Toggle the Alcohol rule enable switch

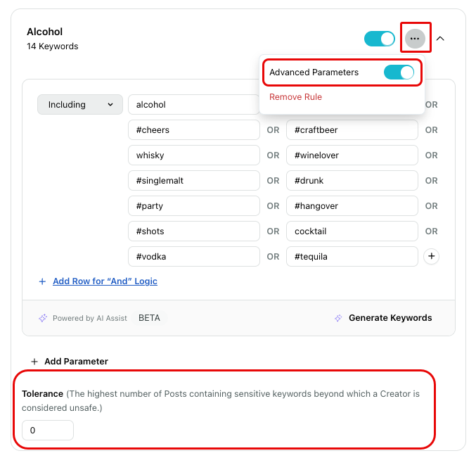[380, 39]
